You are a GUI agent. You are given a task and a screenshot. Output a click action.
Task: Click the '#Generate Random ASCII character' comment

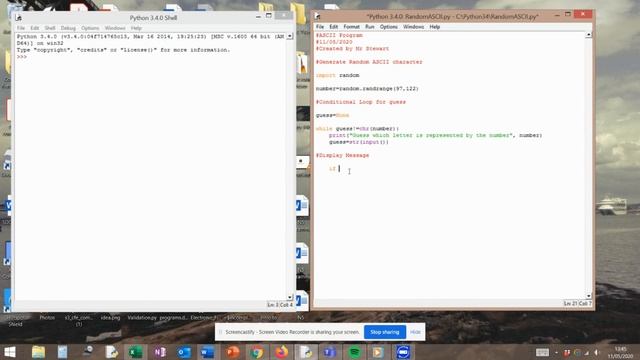coord(369,62)
